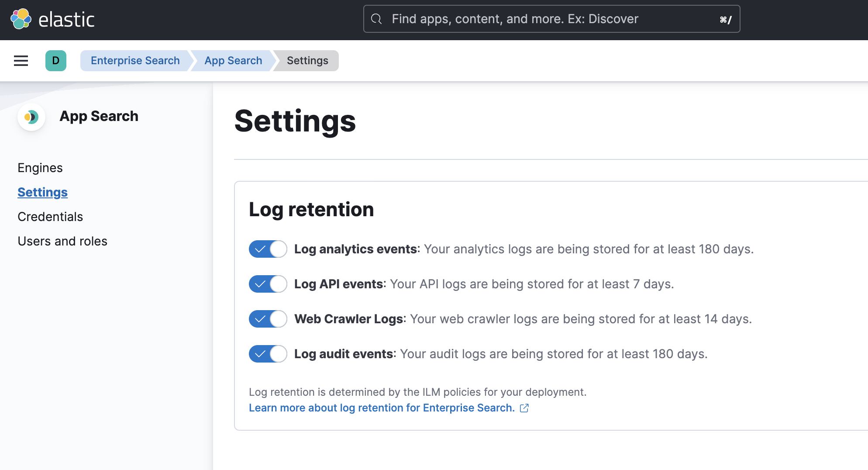Viewport: 868px width, 470px height.
Task: Select Enterprise Search in the breadcrumb
Action: 135,60
